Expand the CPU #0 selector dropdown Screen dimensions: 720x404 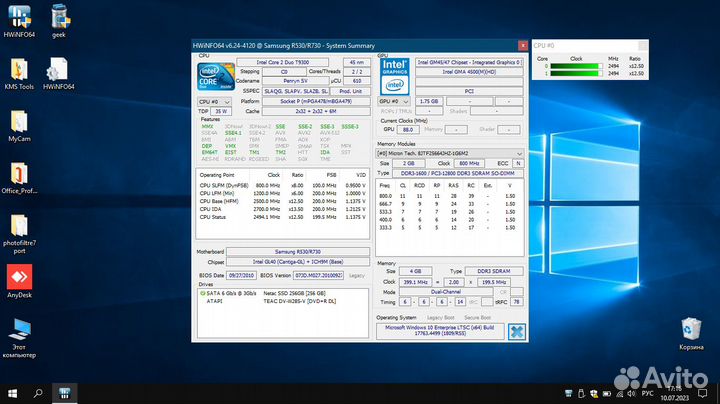click(214, 101)
